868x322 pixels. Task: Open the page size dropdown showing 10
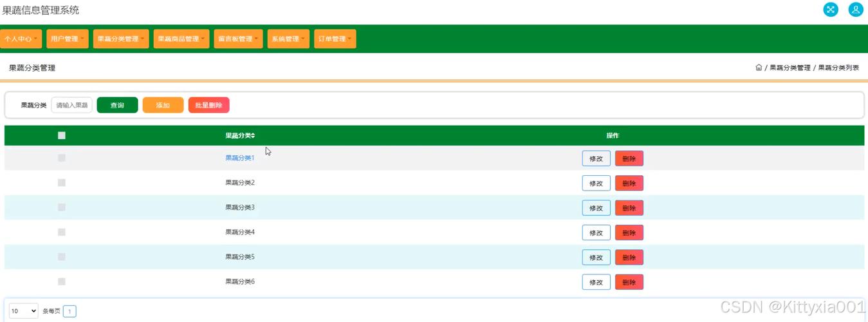24,311
